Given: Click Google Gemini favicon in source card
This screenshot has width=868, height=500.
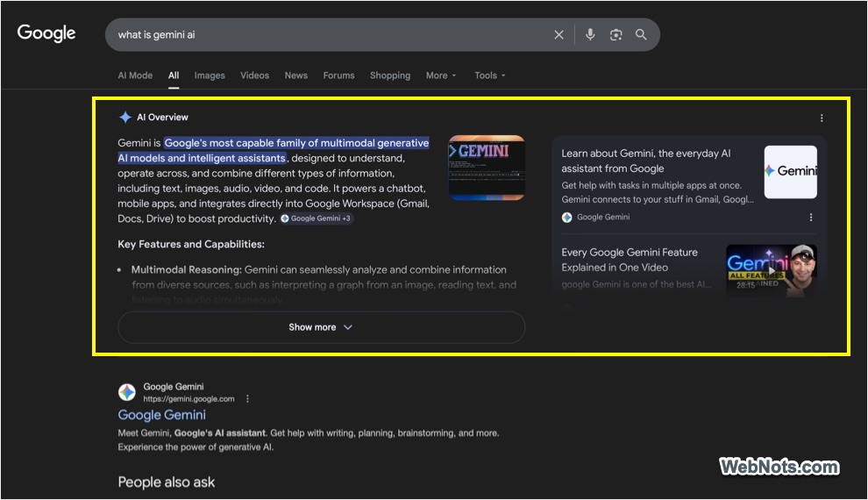Looking at the screenshot, I should (567, 217).
